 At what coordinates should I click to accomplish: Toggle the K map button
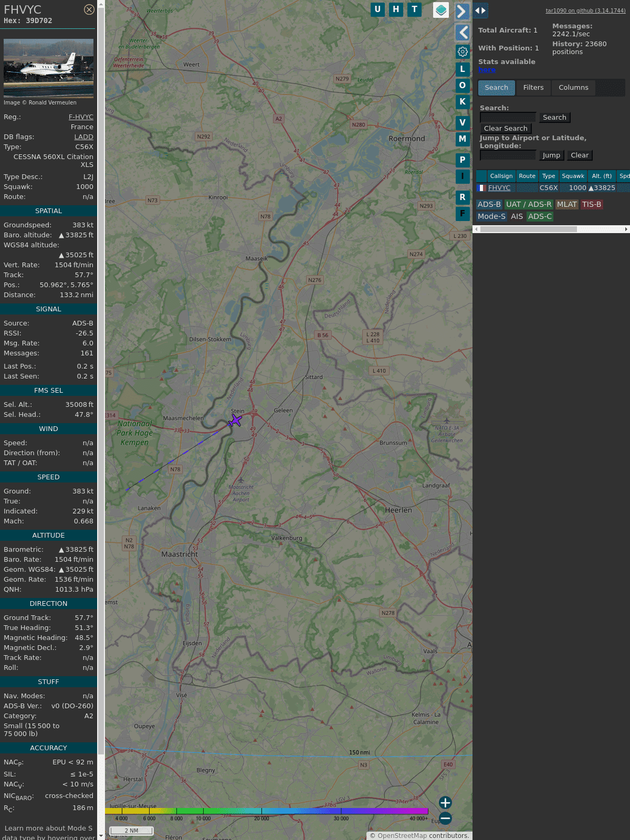pyautogui.click(x=463, y=101)
